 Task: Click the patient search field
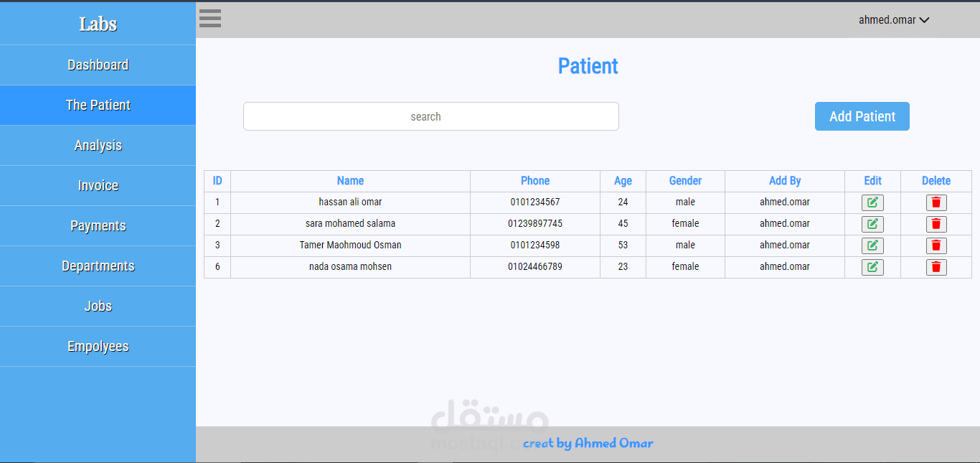click(x=430, y=116)
